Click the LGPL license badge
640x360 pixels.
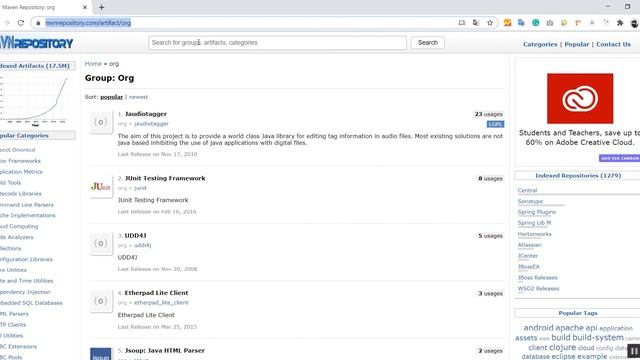pyautogui.click(x=495, y=124)
